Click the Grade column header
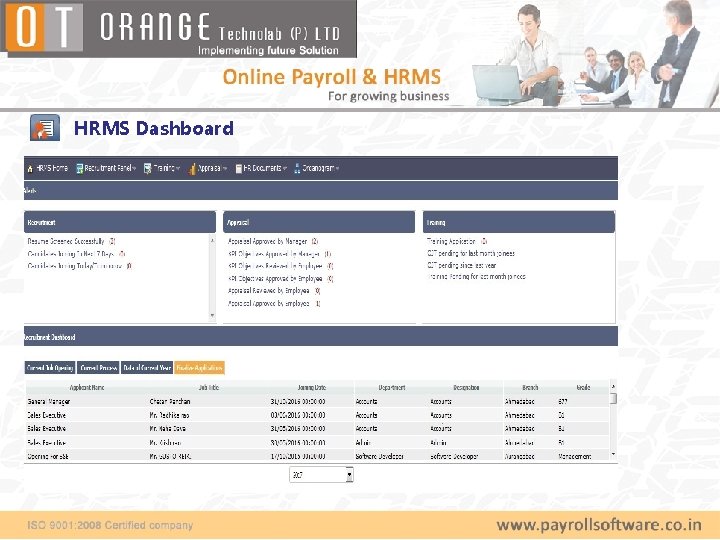This screenshot has width=720, height=540. [x=583, y=388]
